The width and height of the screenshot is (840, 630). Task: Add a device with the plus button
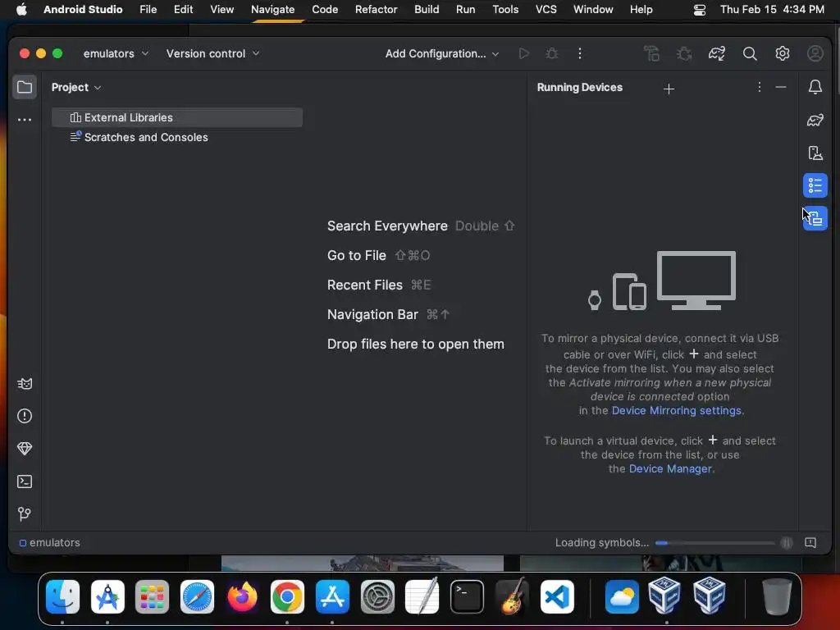[669, 89]
